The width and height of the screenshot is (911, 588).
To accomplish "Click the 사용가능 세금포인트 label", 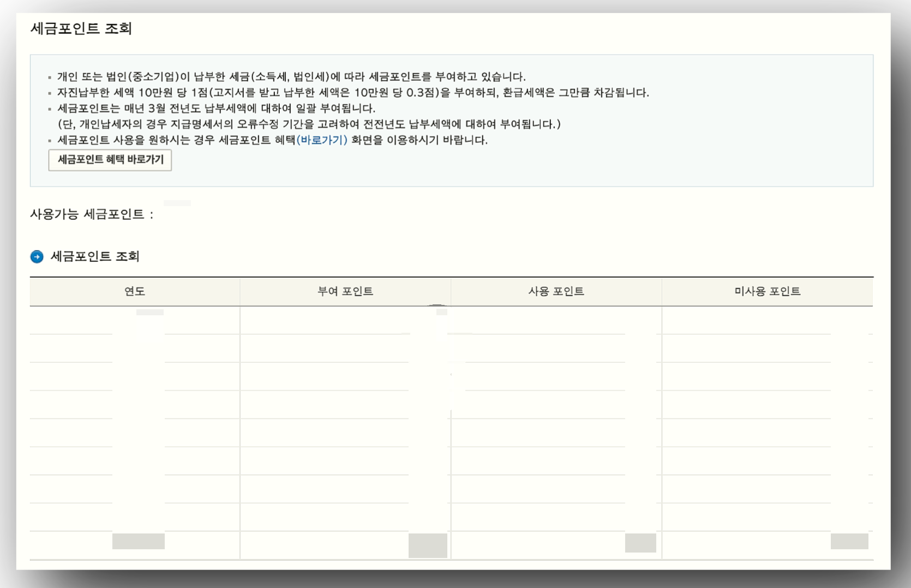I will [x=92, y=214].
